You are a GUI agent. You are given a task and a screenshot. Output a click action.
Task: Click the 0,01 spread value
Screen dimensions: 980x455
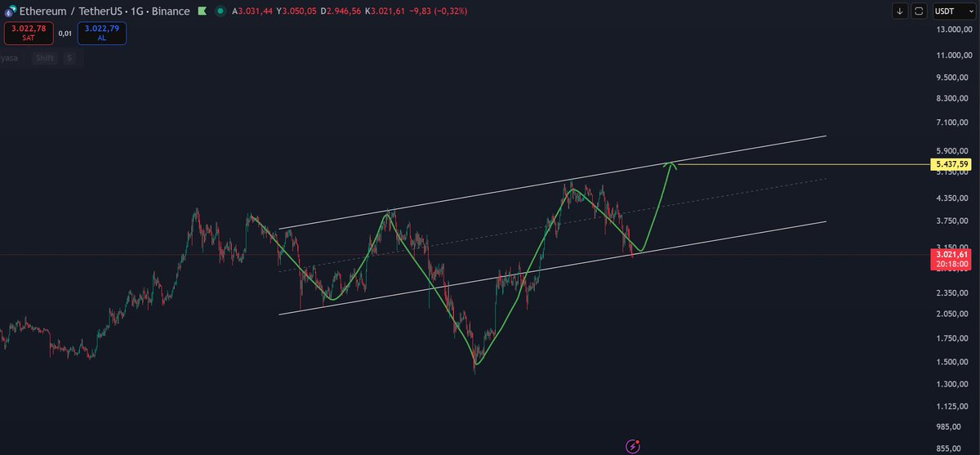click(x=65, y=33)
